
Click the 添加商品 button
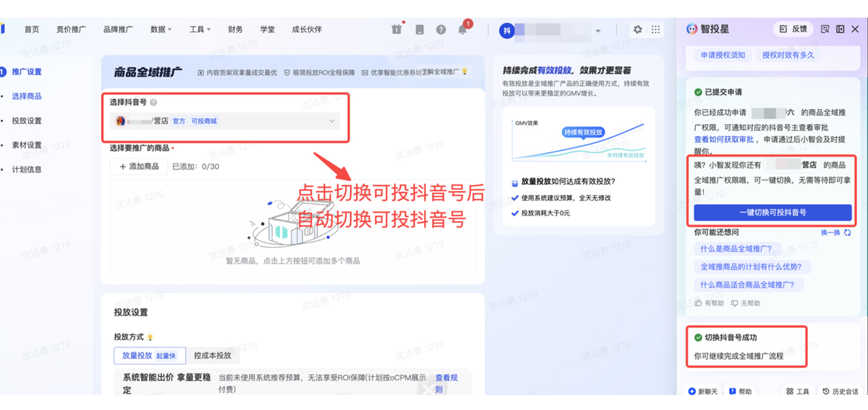click(x=139, y=166)
